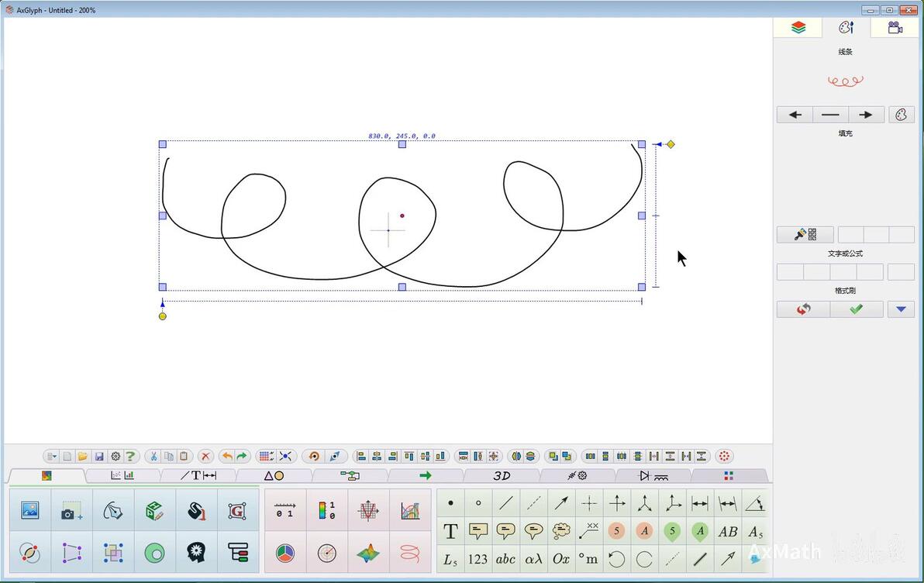Insert a function plot graph
Viewport: 924px width, 583px height.
368,510
